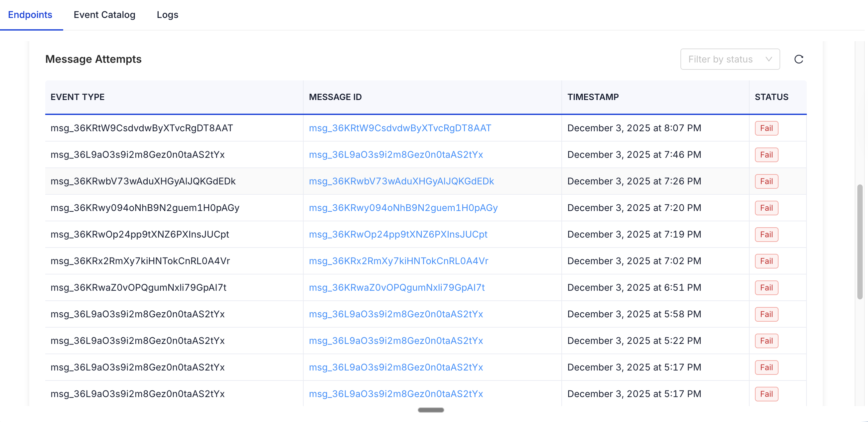Select the Endpoints tab
This screenshot has width=868, height=422.
30,15
